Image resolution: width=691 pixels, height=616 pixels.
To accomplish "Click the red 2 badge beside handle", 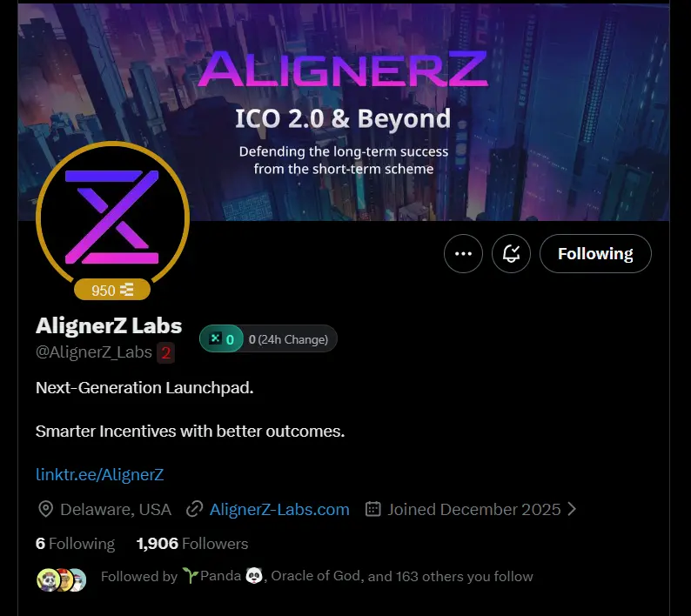I will (165, 352).
